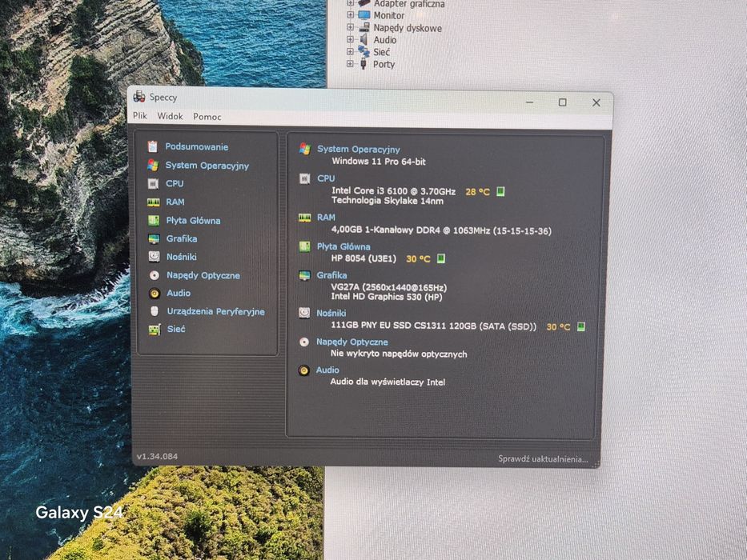The image size is (747, 560).
Task: Click text Nie wykryto napędów optycznych
Action: click(399, 354)
